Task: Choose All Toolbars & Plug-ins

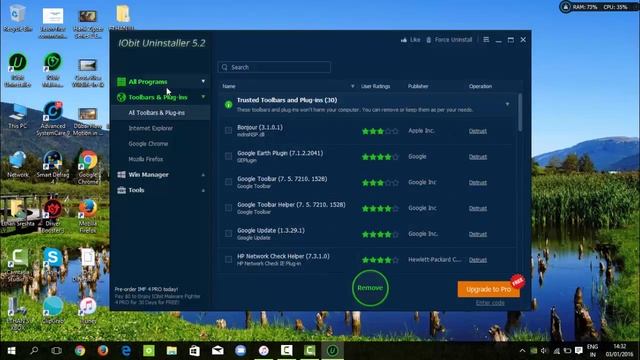Action: pos(156,113)
